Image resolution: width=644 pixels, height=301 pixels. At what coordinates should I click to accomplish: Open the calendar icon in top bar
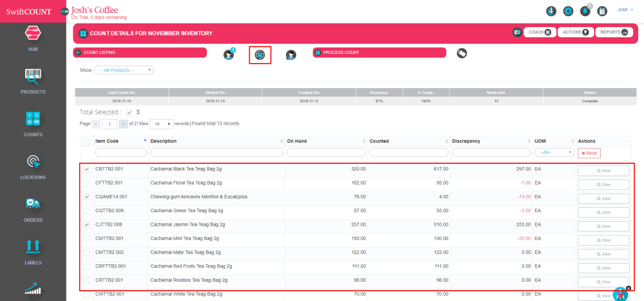[602, 11]
